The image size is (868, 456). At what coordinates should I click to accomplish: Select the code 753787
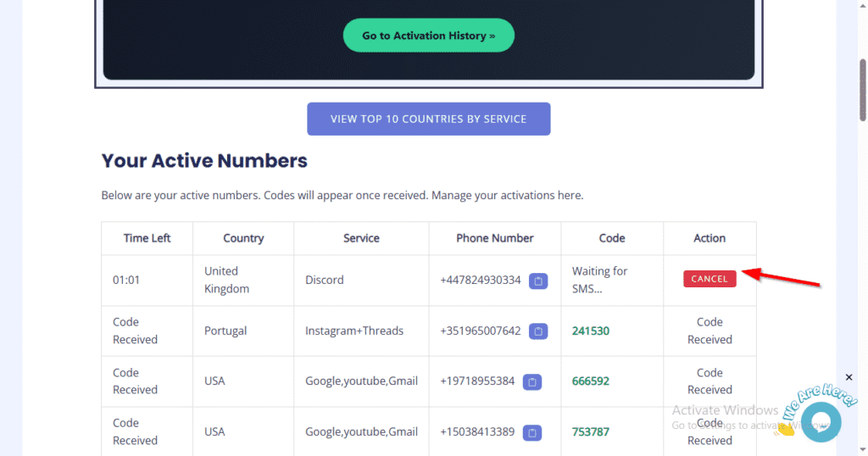(x=591, y=431)
